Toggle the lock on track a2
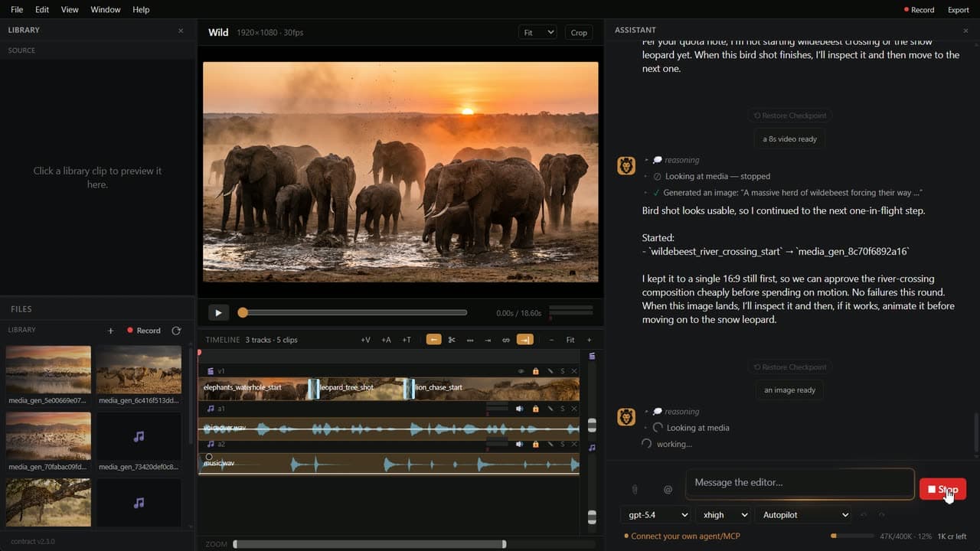980x551 pixels. click(x=535, y=444)
